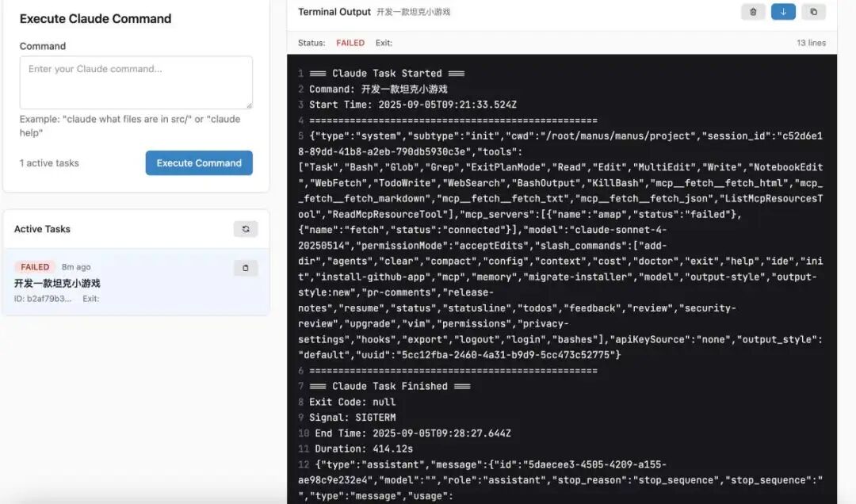Click the example hint text below the command box

[130, 125]
